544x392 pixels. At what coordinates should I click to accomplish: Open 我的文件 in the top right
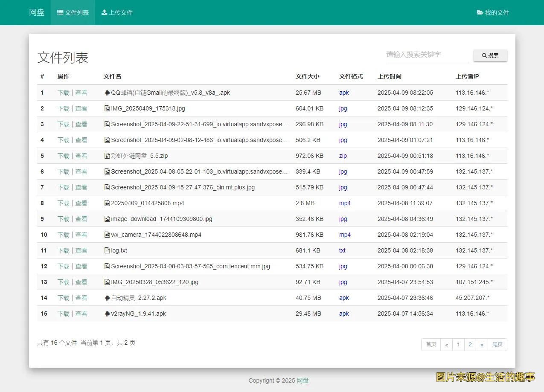493,12
